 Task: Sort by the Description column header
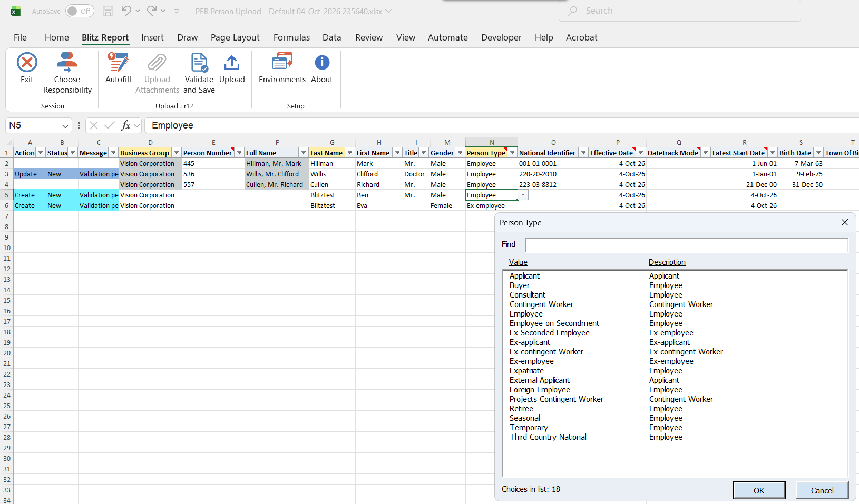pyautogui.click(x=667, y=262)
